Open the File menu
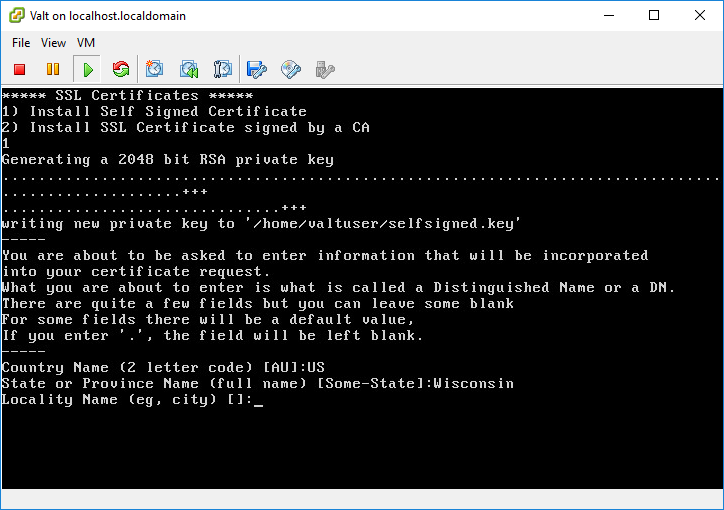The image size is (724, 510). (x=21, y=43)
